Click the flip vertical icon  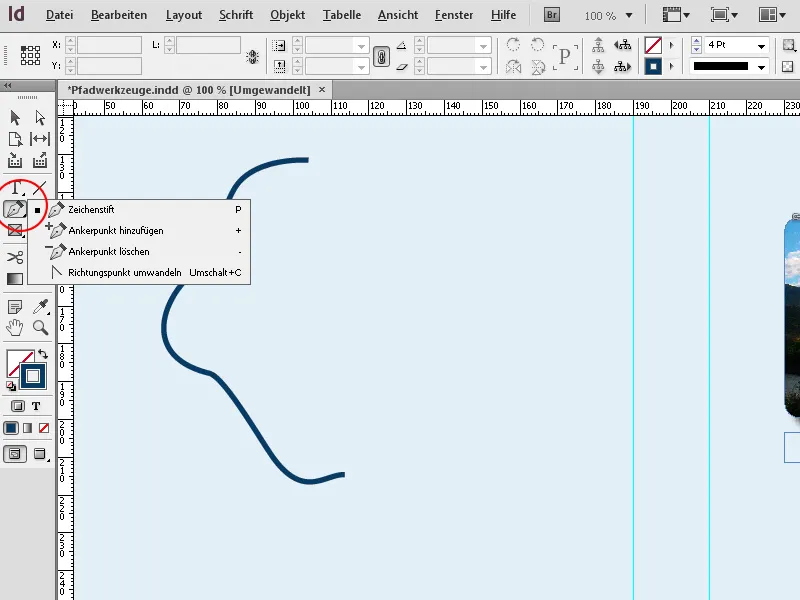click(x=537, y=66)
